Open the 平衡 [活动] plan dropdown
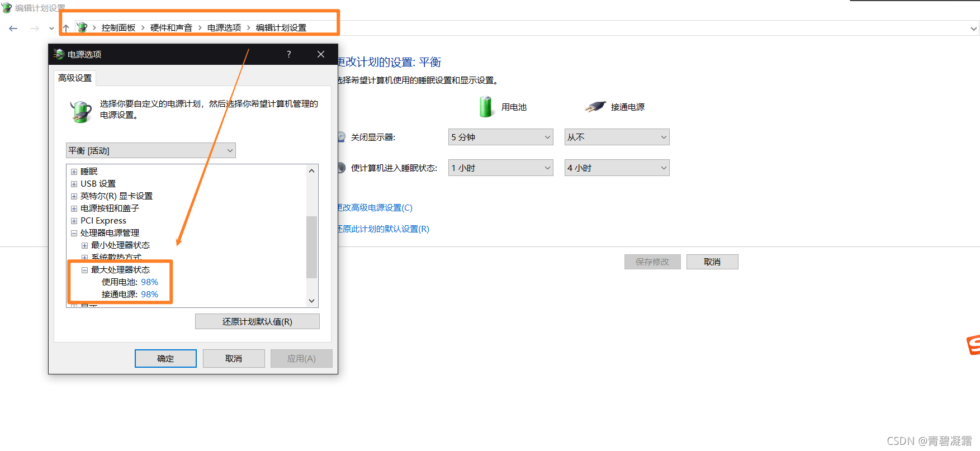 pos(151,150)
